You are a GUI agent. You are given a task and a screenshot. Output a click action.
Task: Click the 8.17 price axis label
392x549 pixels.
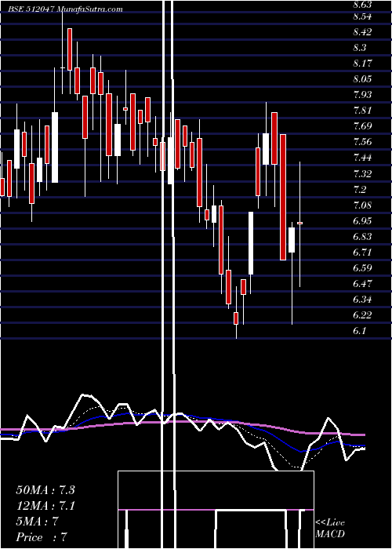[x=362, y=64]
